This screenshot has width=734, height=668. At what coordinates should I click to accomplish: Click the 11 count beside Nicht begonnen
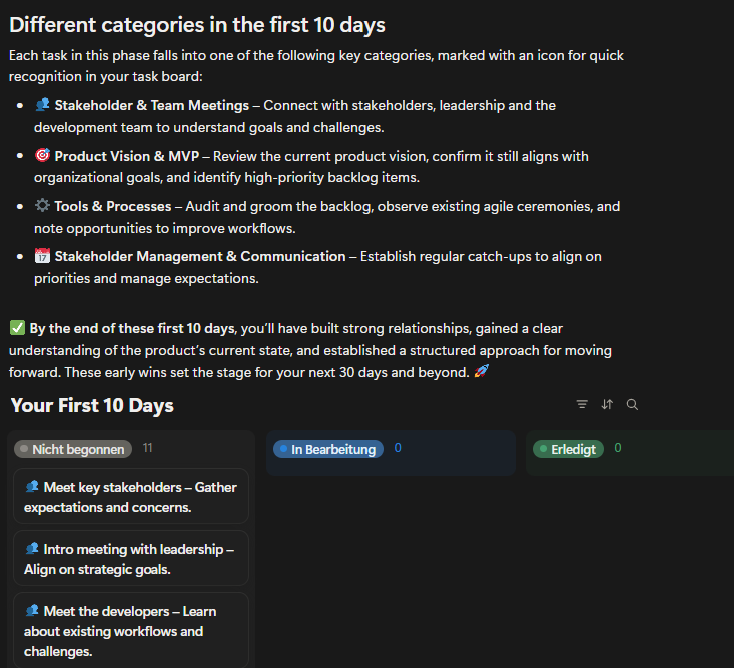pyautogui.click(x=147, y=449)
